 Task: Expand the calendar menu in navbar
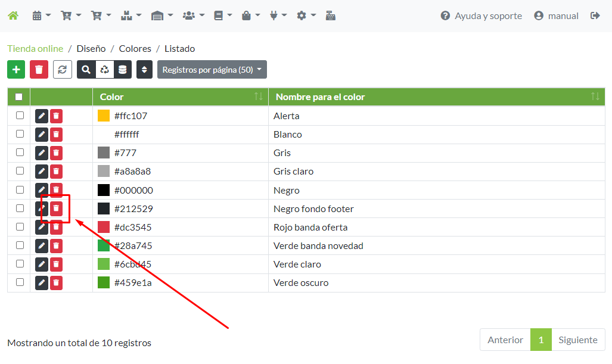(x=41, y=15)
